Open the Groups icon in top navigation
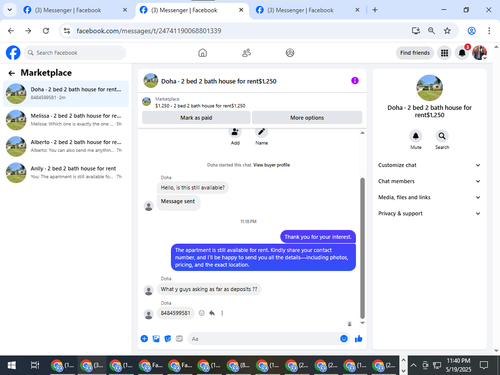The image size is (500, 375). pyautogui.click(x=290, y=53)
